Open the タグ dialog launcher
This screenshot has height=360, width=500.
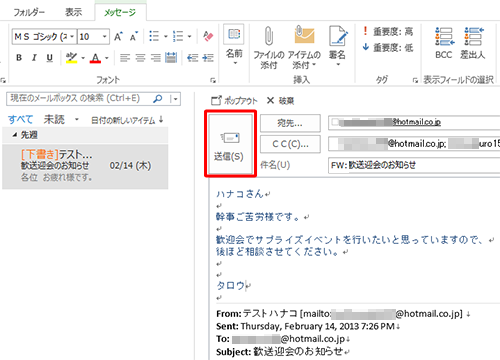(415, 80)
